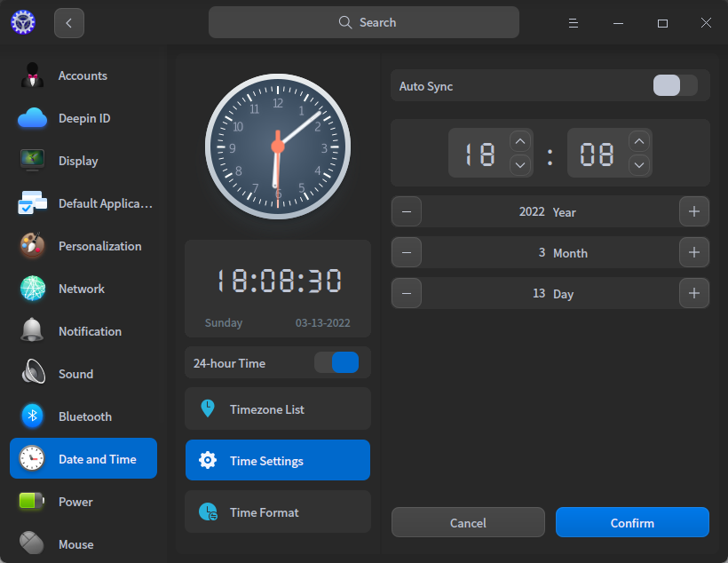Click the Notification bell icon
The width and height of the screenshot is (728, 563).
point(33,331)
